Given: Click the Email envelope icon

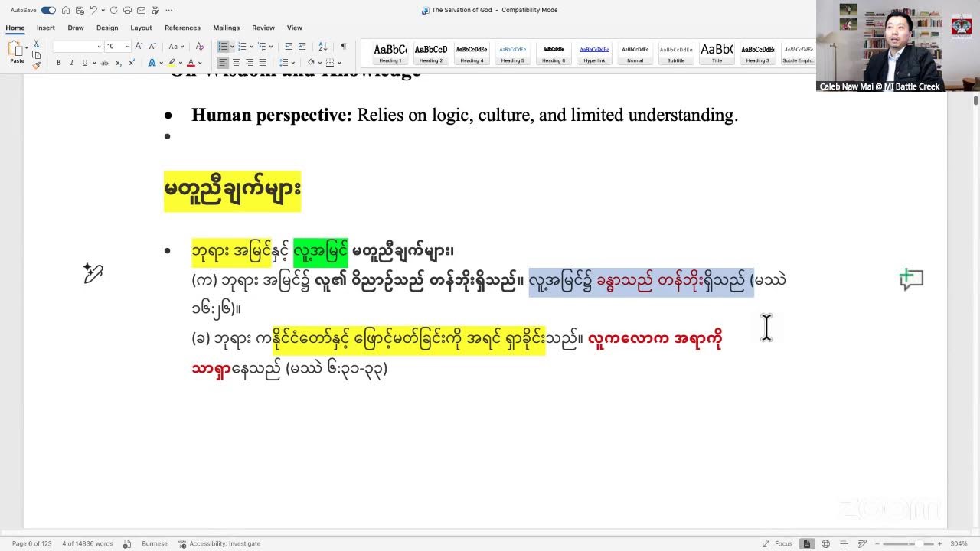Looking at the screenshot, I should click(141, 10).
